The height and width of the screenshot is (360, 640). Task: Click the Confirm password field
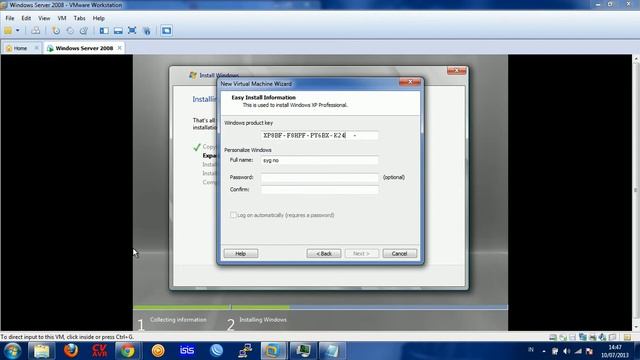(x=320, y=190)
